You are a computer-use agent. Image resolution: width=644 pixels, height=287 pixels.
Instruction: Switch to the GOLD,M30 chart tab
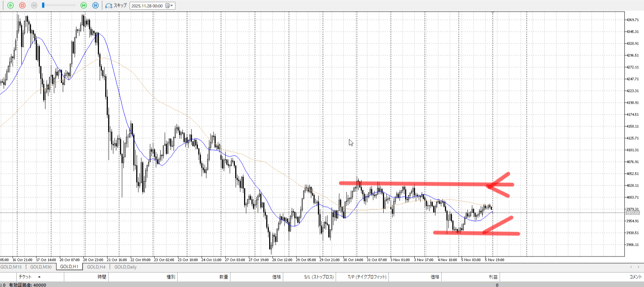(41, 267)
